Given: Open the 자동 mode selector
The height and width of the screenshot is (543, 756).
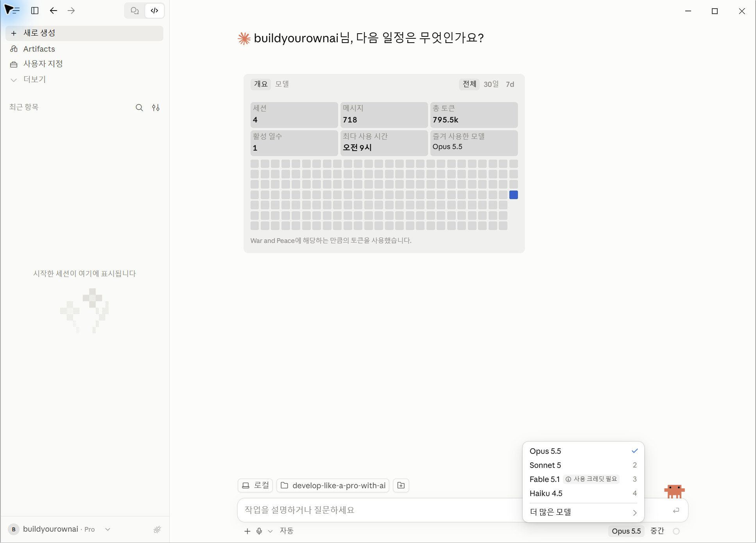Looking at the screenshot, I should [x=287, y=531].
